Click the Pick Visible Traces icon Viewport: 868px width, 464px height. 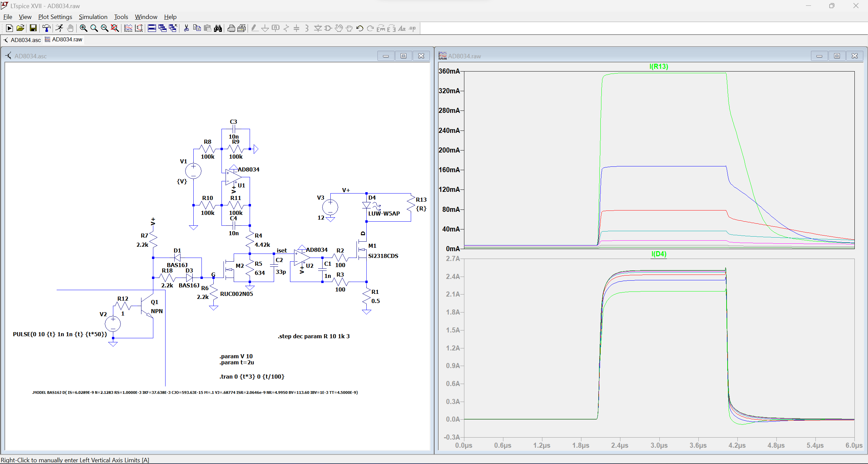[128, 28]
